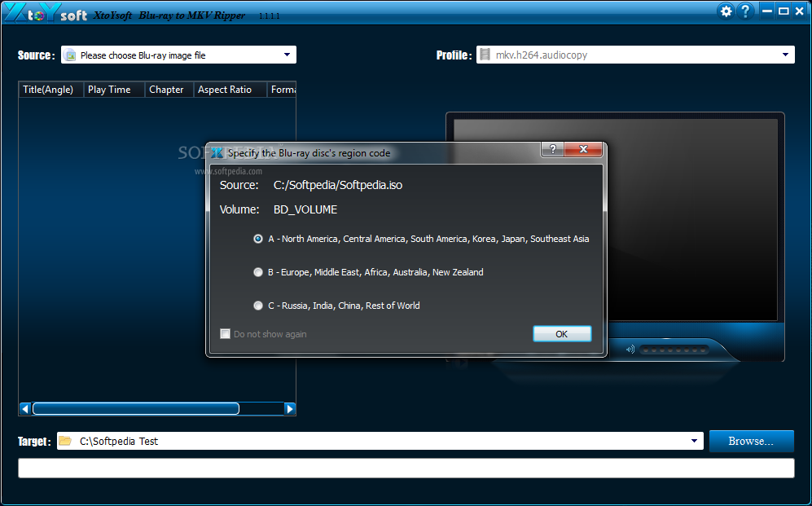Expand the Target path dropdown
Screen dimensions: 812x506
[695, 442]
